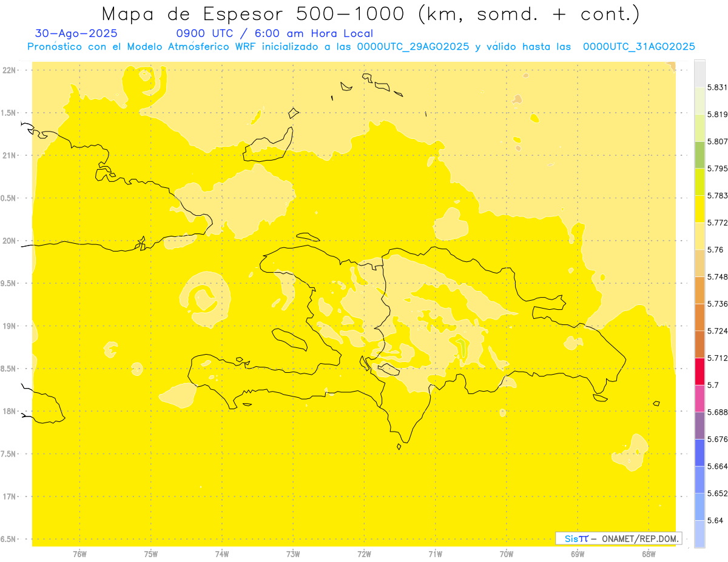Click the legend value 5.76
This screenshot has height=562, width=728.
(x=715, y=250)
